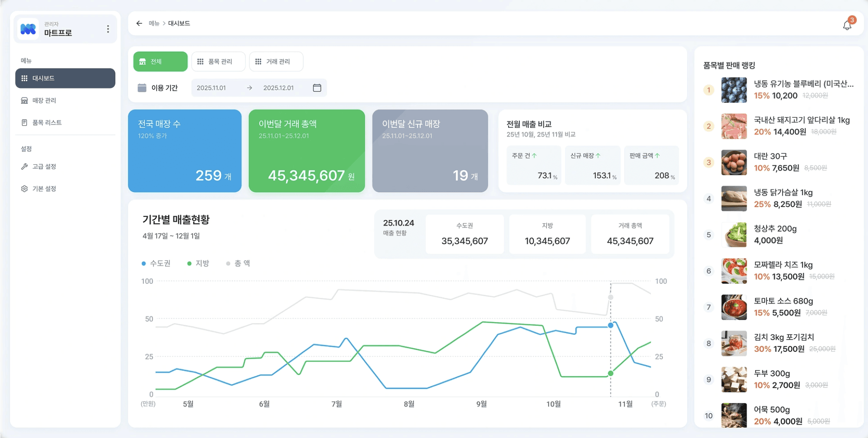Click the 수도권 35,345,607 value box

coord(465,234)
